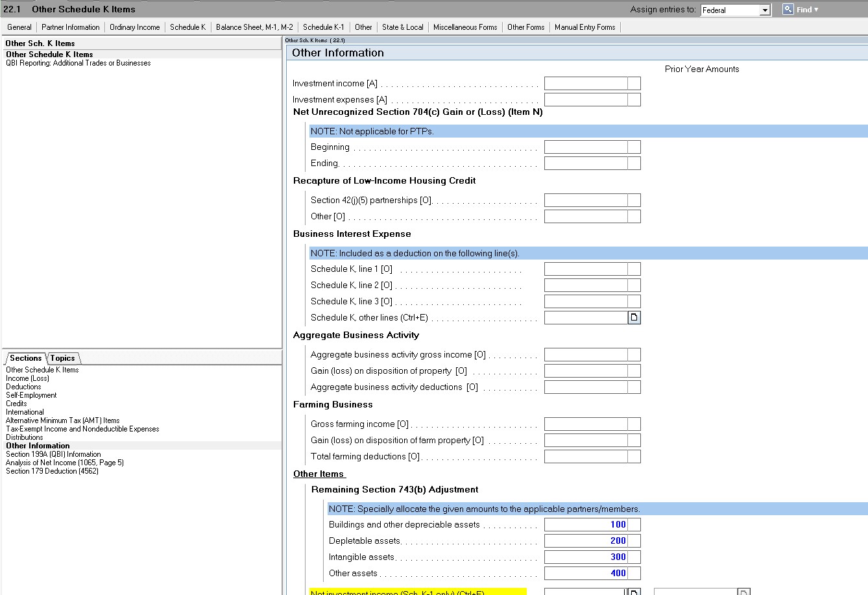The height and width of the screenshot is (595, 868).
Task: Open the Manual Entry Forms menu
Action: pyautogui.click(x=585, y=27)
